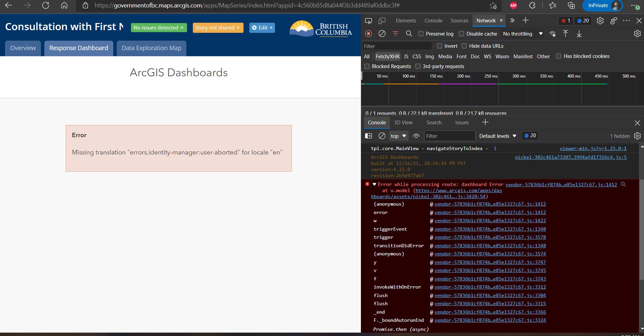Switch to the Elements tab
The image size is (644, 336).
[x=406, y=21]
